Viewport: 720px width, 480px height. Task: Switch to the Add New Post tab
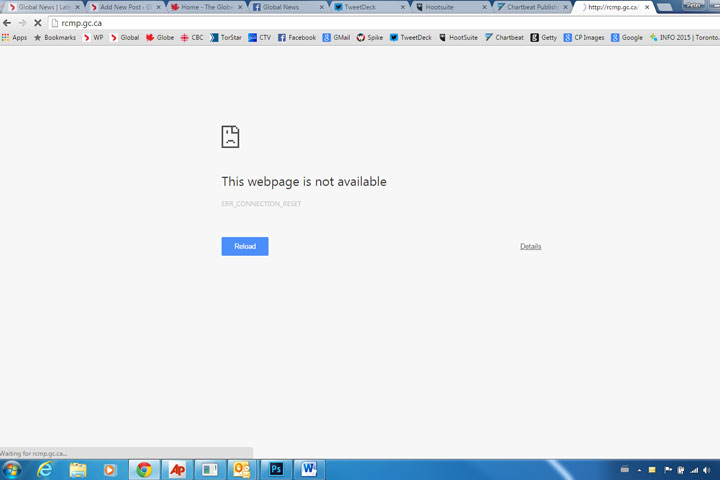(x=125, y=7)
